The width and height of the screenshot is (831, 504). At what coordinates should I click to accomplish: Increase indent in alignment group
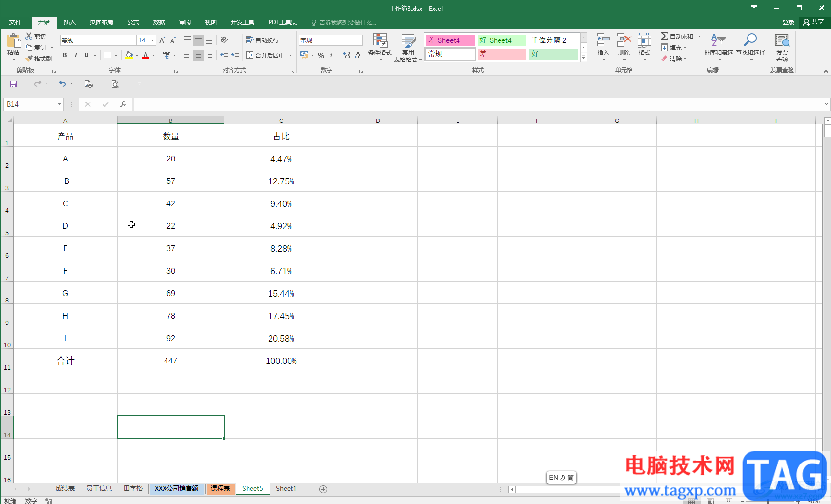235,55
